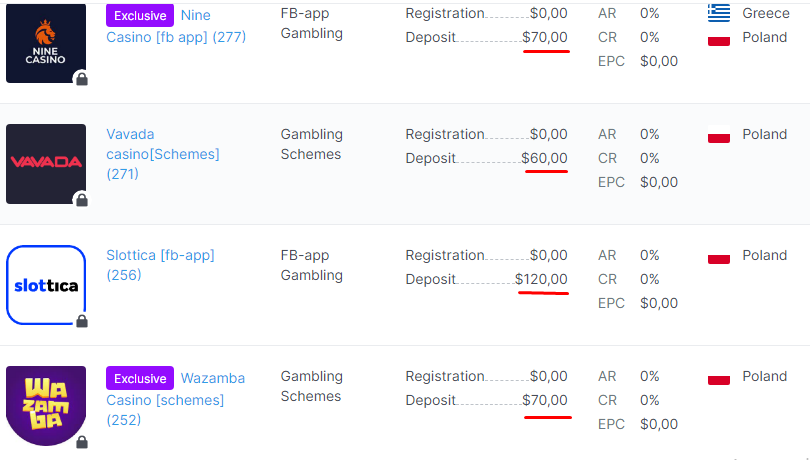Screen dimensions: 810x460
Task: Click the Slottica logo thumbnail
Action: (x=46, y=285)
